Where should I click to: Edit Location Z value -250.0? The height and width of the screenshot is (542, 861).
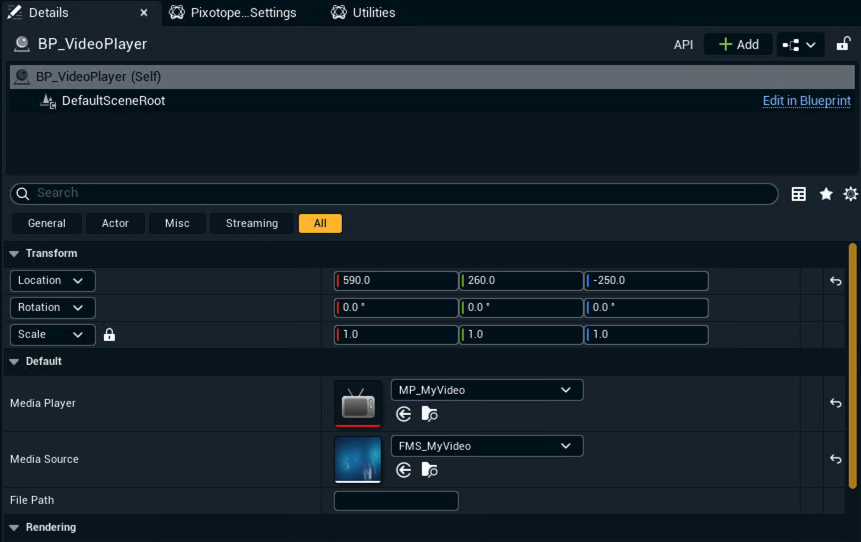click(646, 281)
